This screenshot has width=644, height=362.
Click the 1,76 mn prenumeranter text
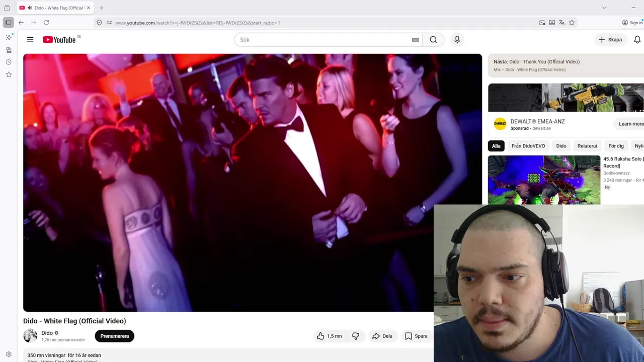[63, 340]
